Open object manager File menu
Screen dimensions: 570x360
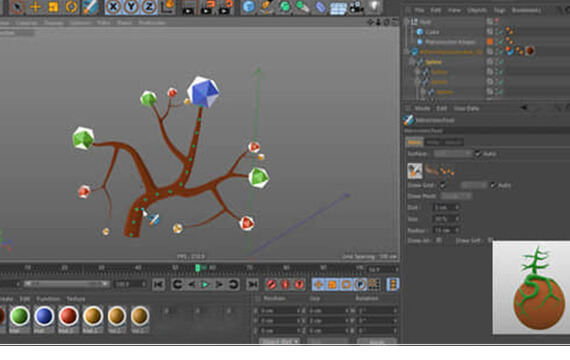click(419, 10)
